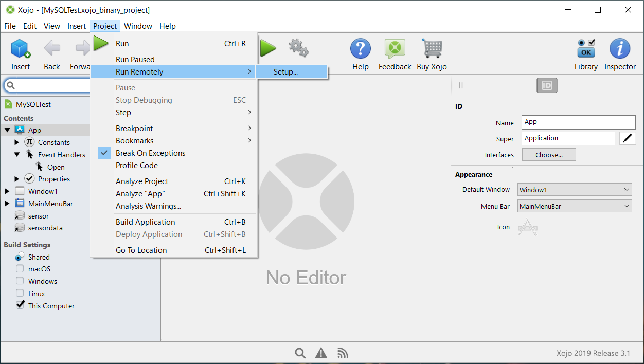Select the sensordata database item
This screenshot has height=364, width=644.
click(45, 228)
